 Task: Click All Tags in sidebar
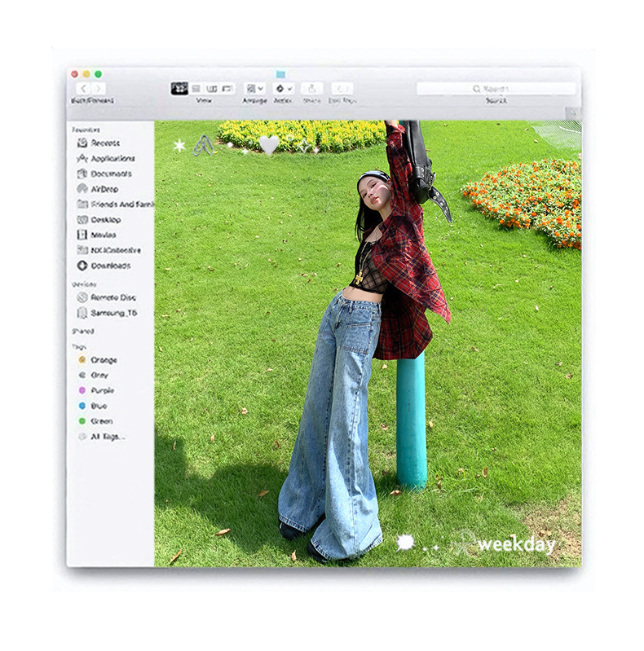[106, 437]
